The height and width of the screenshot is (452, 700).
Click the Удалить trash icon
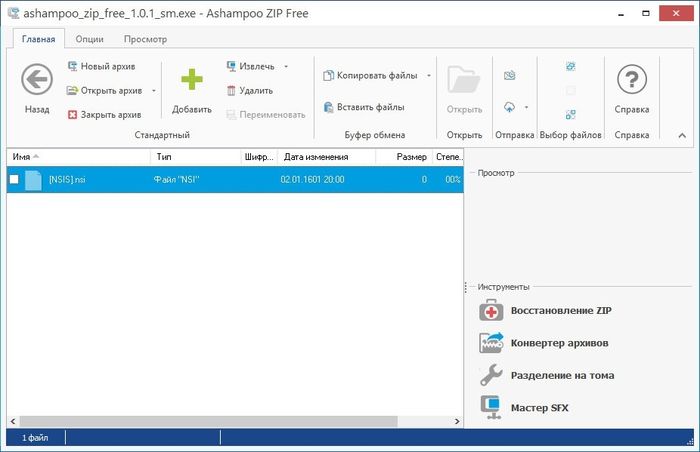click(233, 90)
